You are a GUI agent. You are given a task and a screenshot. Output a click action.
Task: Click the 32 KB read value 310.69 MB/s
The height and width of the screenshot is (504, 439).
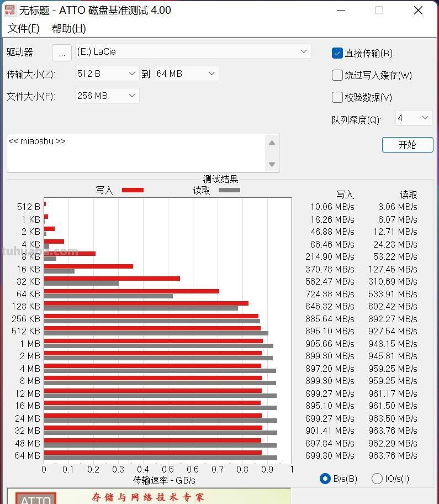(x=393, y=282)
